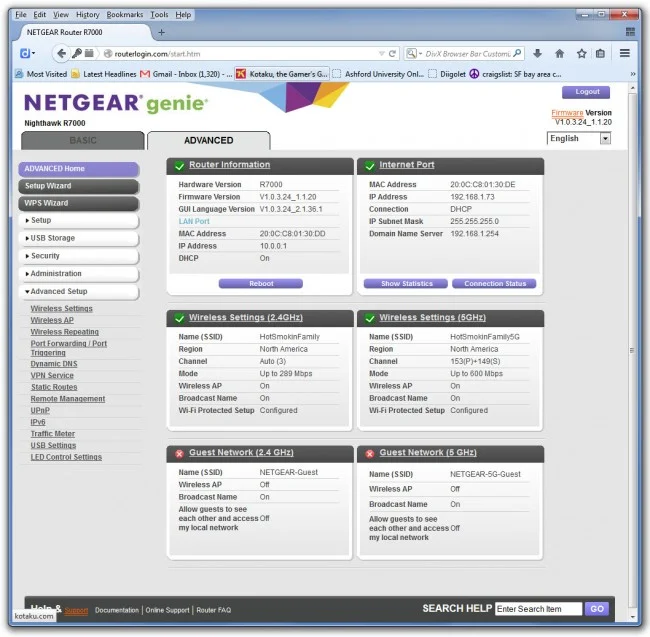Open Gmail Inbox bookmark
This screenshot has height=637, width=650.
[x=186, y=74]
